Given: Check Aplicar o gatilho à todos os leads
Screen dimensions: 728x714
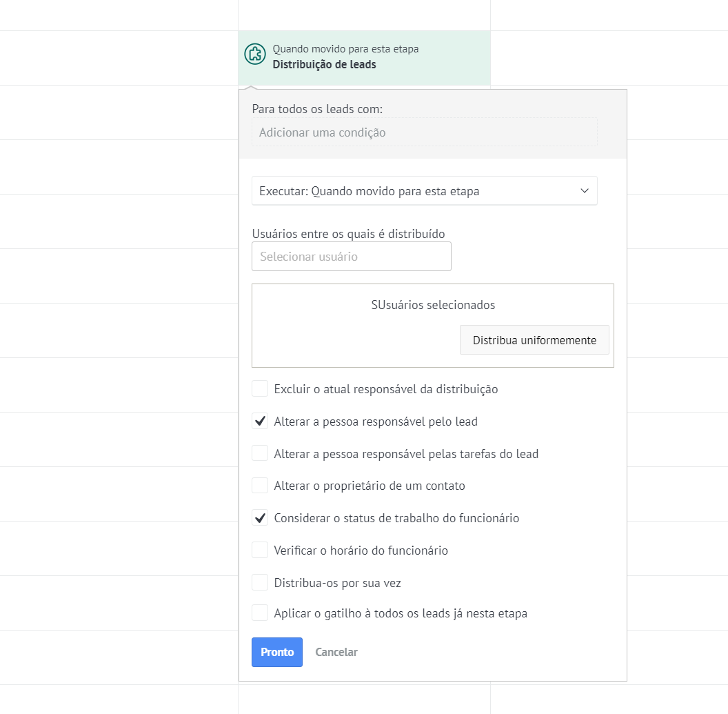Looking at the screenshot, I should pyautogui.click(x=260, y=613).
